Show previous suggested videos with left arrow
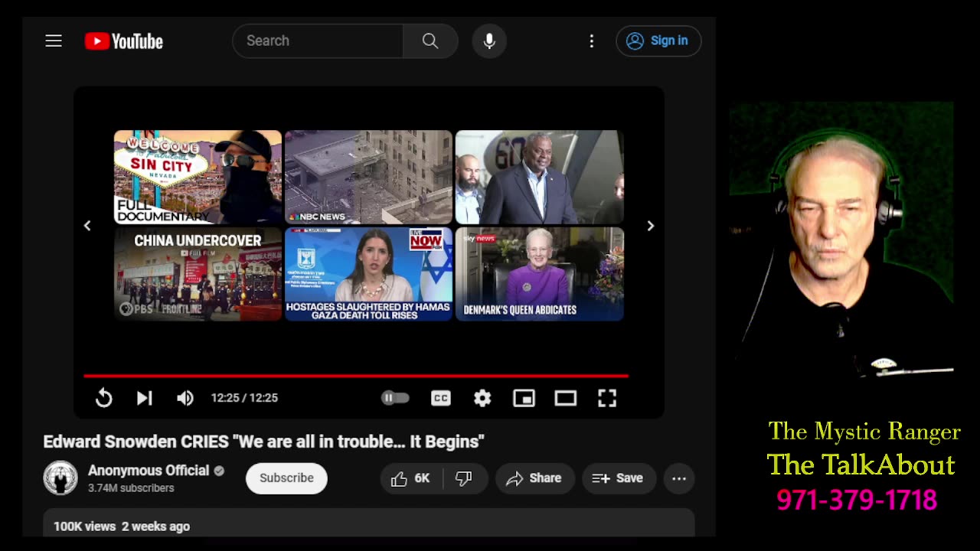Viewport: 980px width, 551px height. point(87,226)
